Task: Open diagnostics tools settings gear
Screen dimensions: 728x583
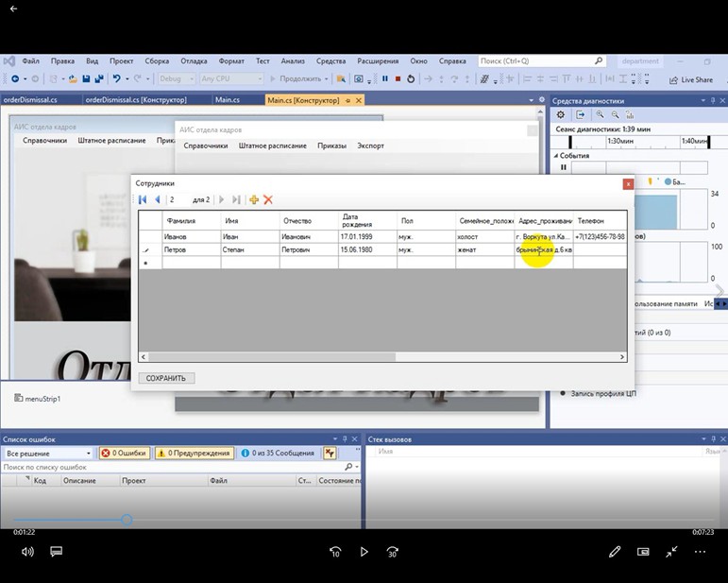Action: 561,114
